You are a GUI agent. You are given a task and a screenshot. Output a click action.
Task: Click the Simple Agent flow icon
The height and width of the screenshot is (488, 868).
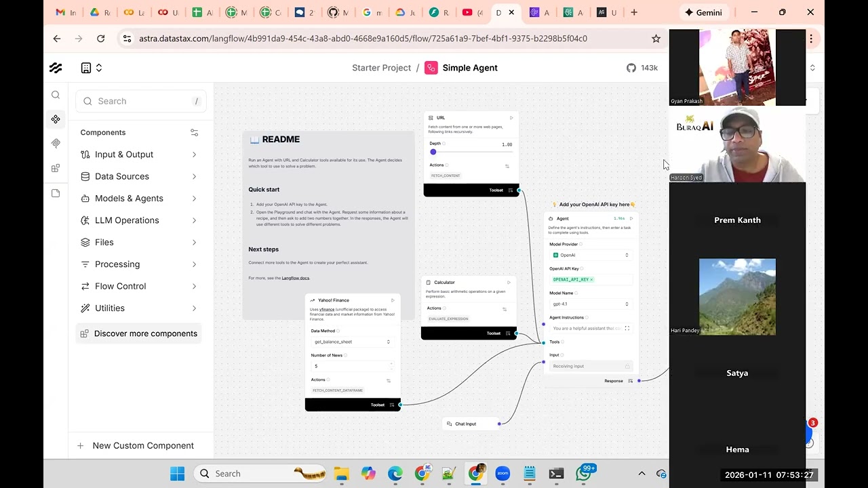click(431, 68)
